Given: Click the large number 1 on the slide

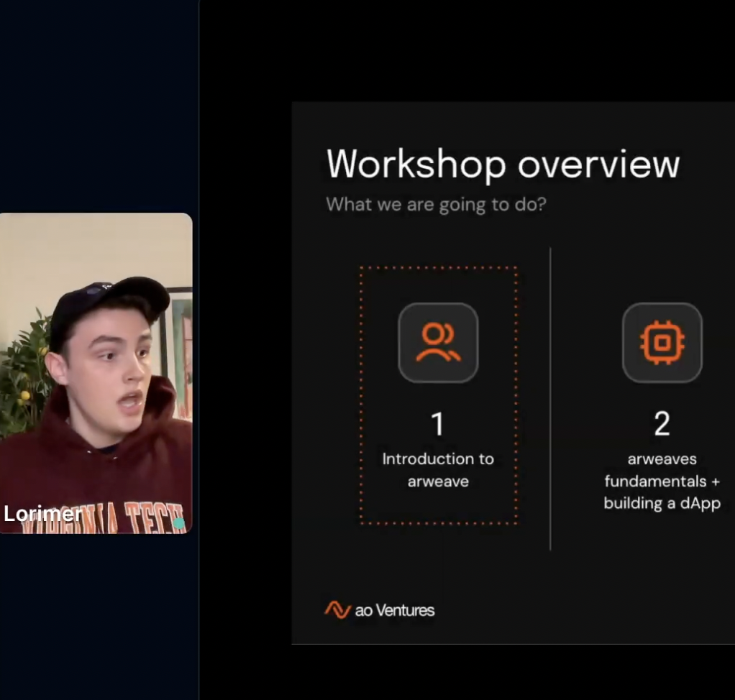Looking at the screenshot, I should pyautogui.click(x=437, y=425).
